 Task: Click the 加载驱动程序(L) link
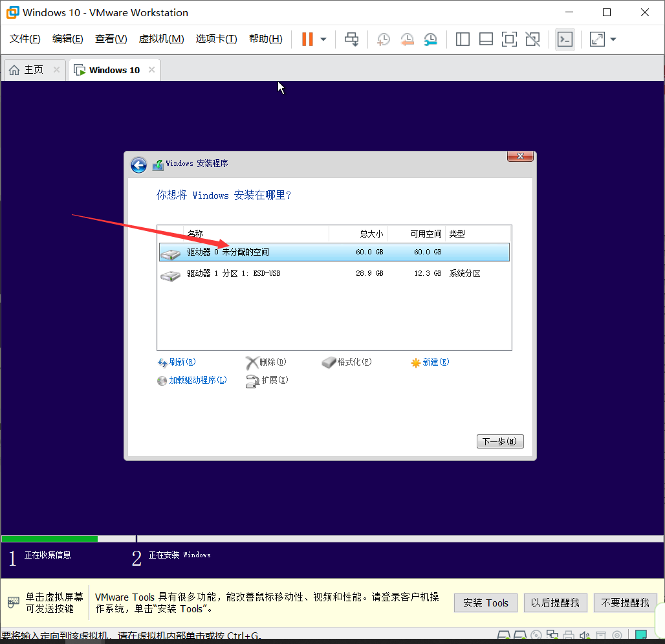pos(192,380)
